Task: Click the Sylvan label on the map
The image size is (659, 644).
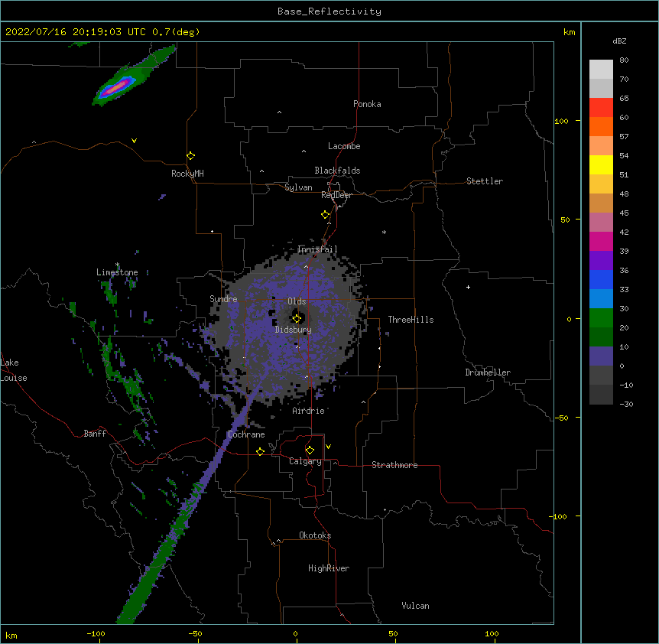Action: click(x=298, y=187)
